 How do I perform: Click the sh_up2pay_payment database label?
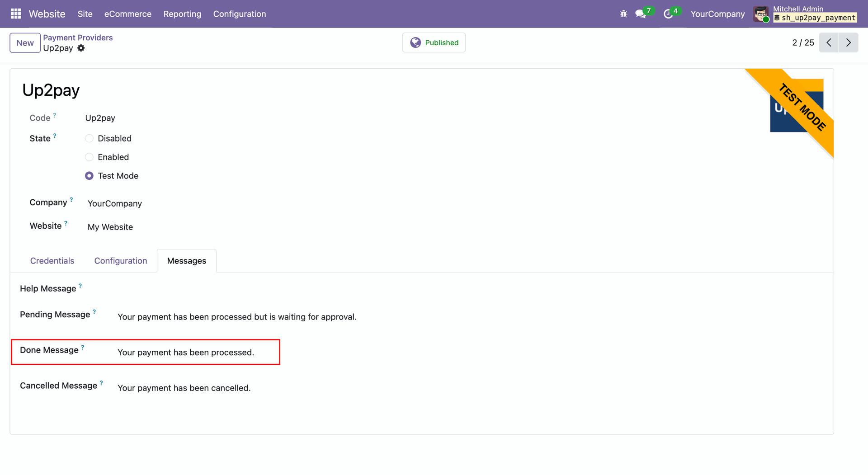(815, 18)
